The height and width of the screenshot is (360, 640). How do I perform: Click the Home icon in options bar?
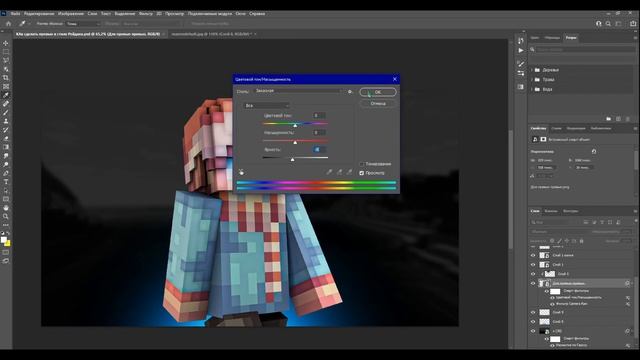pyautogui.click(x=9, y=24)
